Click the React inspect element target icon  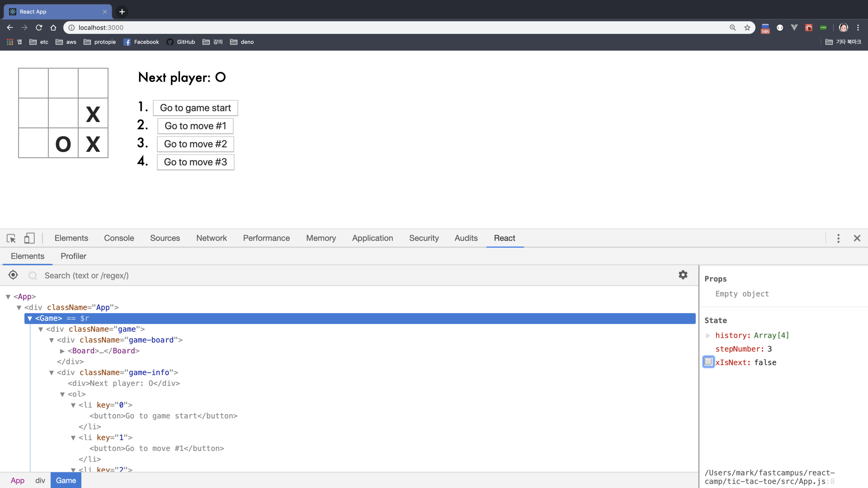13,275
